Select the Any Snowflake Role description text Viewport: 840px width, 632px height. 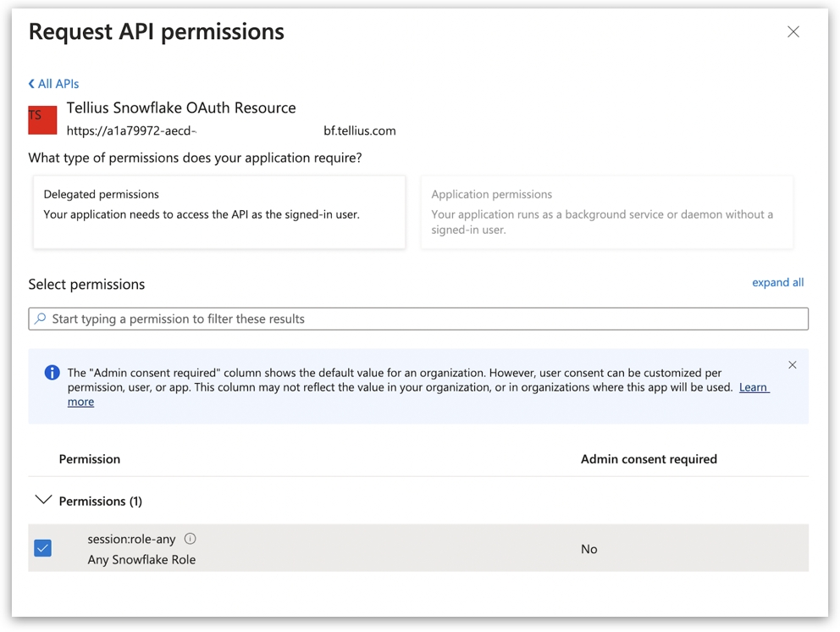[x=141, y=560]
